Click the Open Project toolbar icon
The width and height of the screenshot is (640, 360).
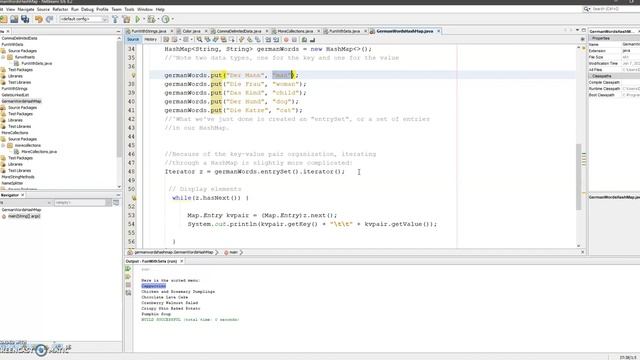point(14,19)
